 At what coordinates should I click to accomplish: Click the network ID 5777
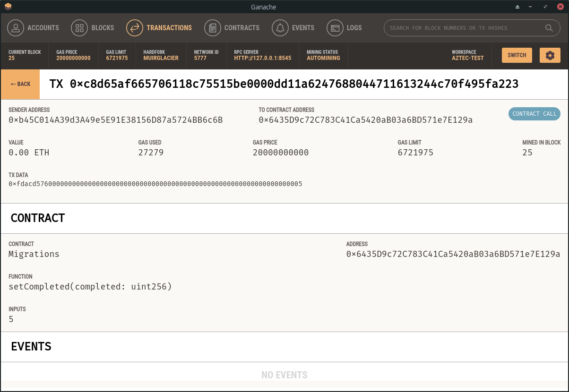click(x=200, y=58)
